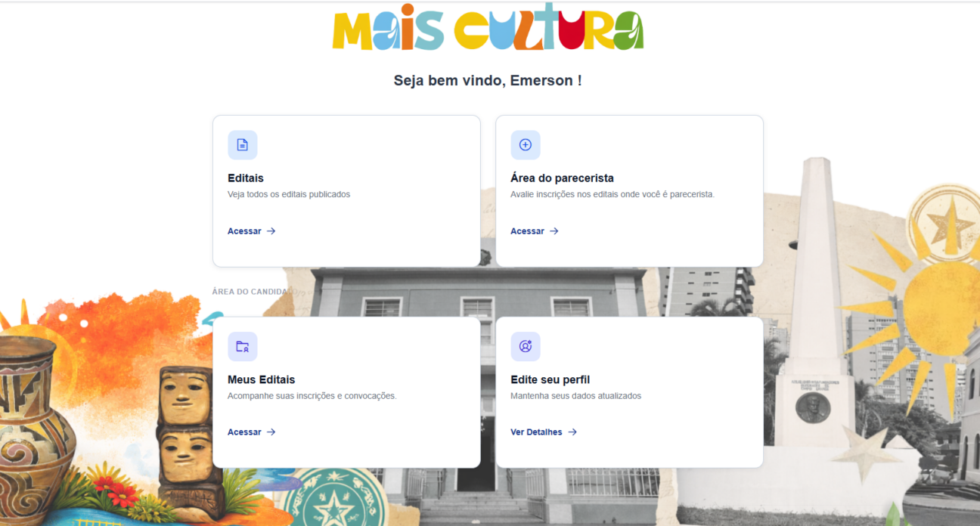The height and width of the screenshot is (526, 980).
Task: Open Acessar link under Meus Editais
Action: coord(252,432)
